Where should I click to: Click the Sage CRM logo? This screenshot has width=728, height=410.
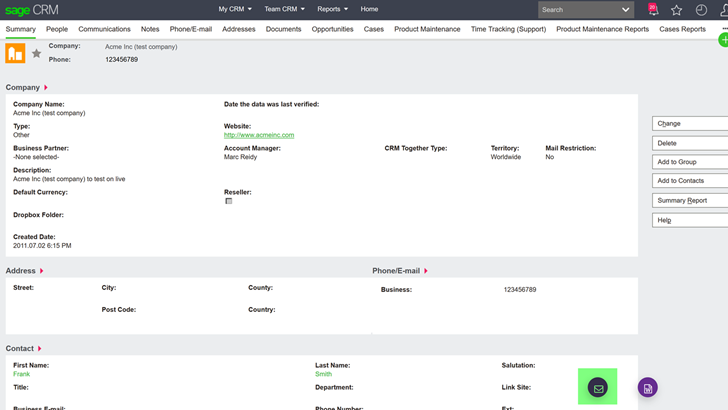click(32, 9)
